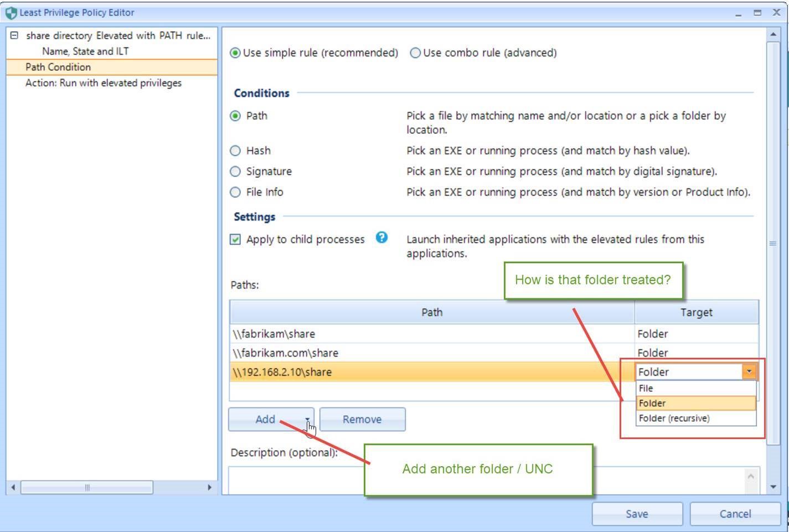Click the shield icon in the title bar
The width and height of the screenshot is (789, 532).
click(11, 13)
